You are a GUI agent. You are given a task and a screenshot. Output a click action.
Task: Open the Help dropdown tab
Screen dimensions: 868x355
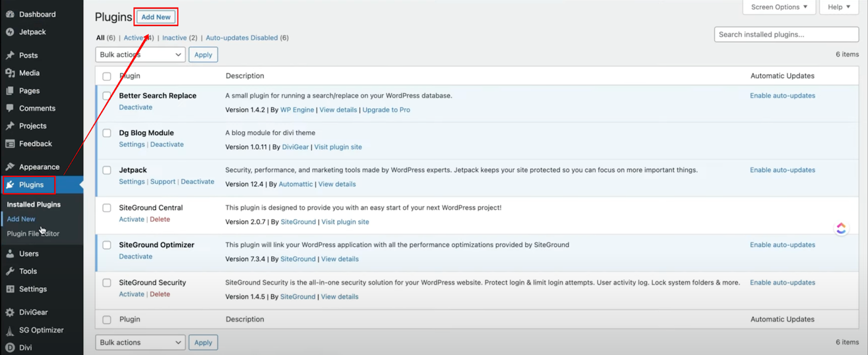[839, 7]
